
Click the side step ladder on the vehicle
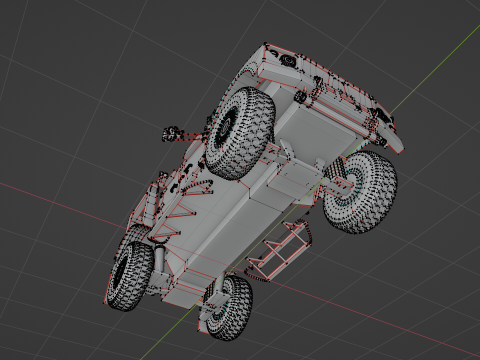[x=279, y=251]
